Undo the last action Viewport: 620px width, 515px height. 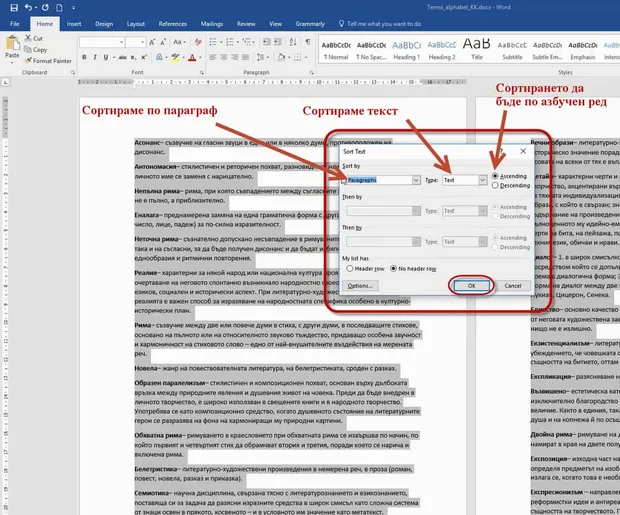pyautogui.click(x=28, y=8)
